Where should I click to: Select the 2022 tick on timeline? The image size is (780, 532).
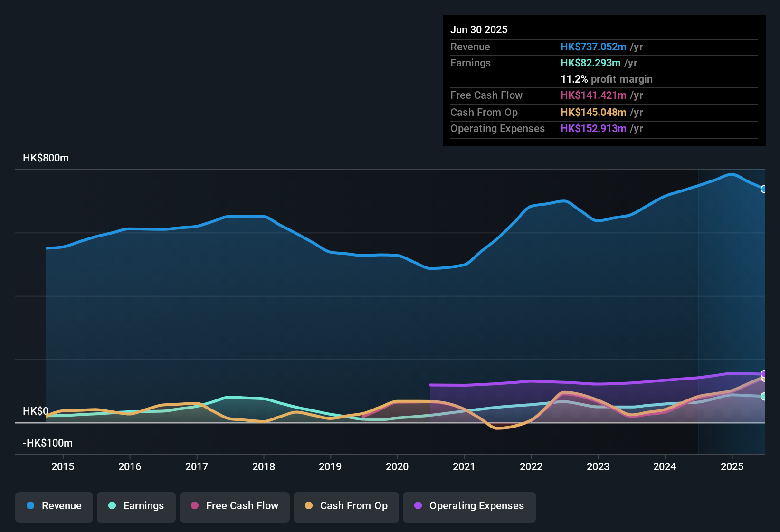pos(531,466)
